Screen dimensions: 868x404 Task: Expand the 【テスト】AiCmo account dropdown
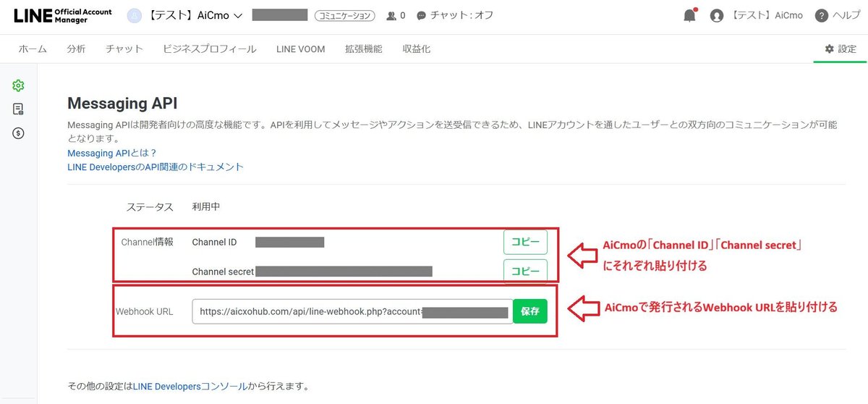[195, 15]
